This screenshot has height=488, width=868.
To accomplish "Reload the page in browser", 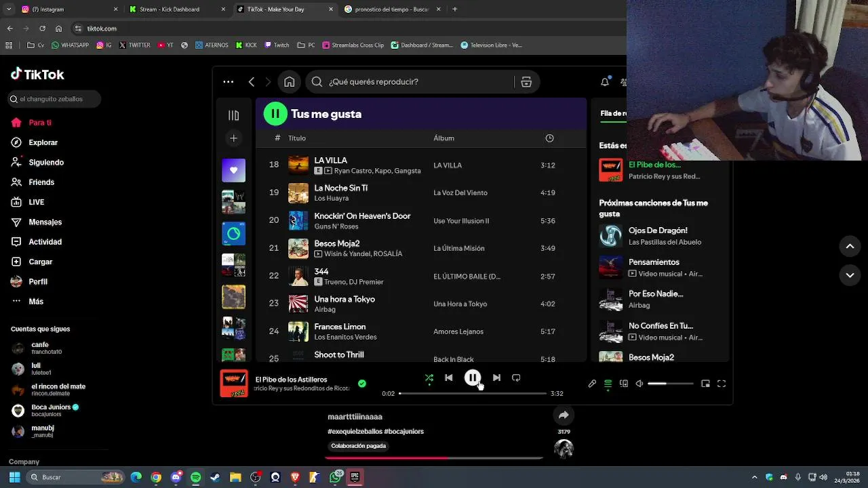I will 42,28.
